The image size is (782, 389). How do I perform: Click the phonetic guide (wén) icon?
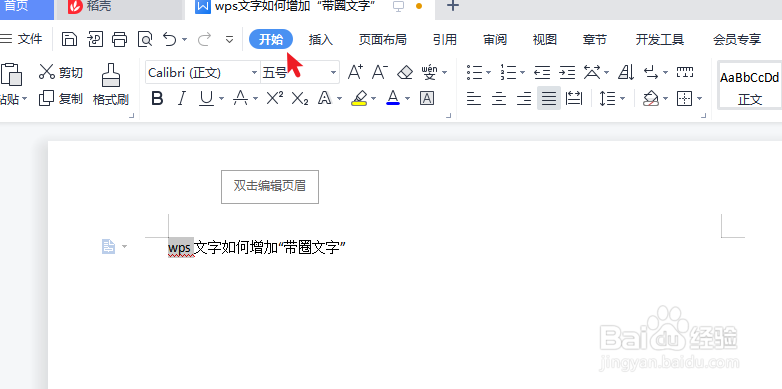(429, 72)
